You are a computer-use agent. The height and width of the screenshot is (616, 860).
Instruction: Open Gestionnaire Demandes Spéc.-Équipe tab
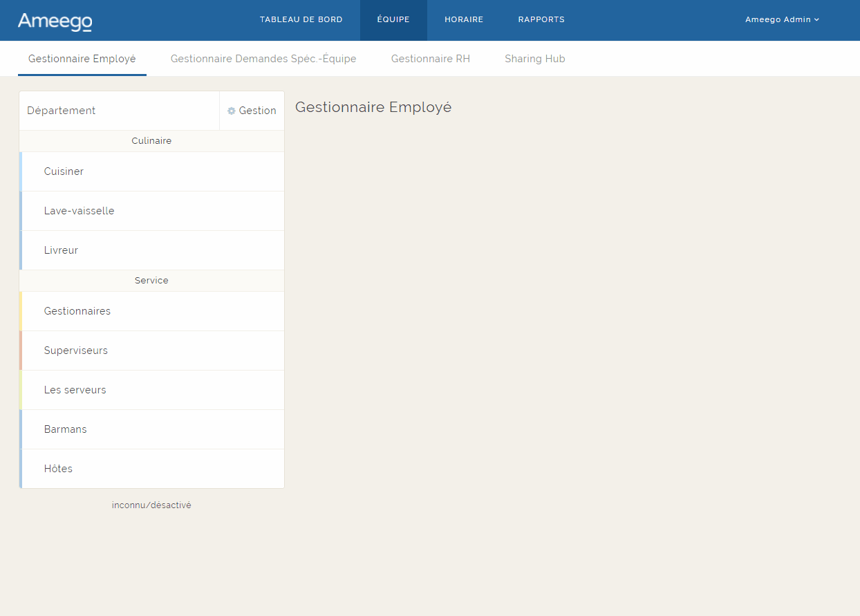[x=263, y=59]
